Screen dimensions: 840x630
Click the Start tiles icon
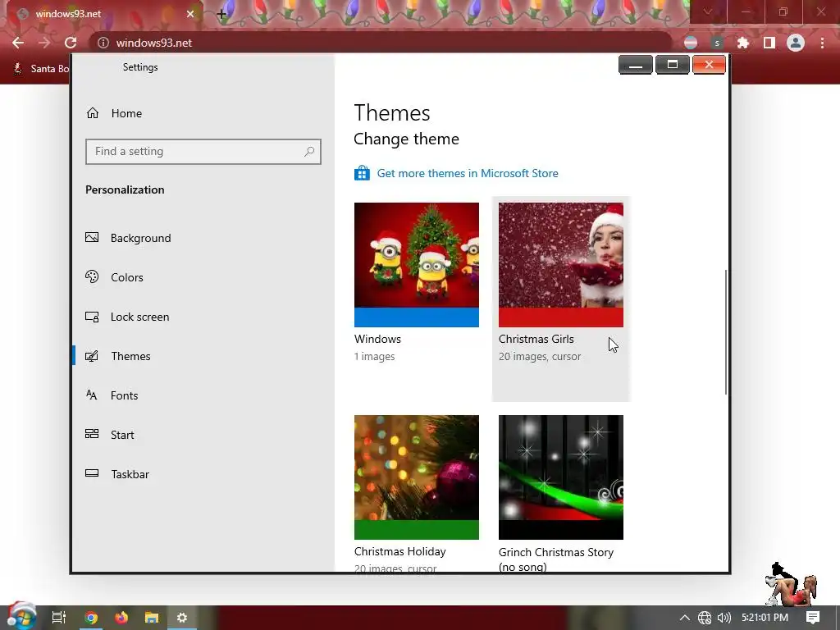click(92, 434)
